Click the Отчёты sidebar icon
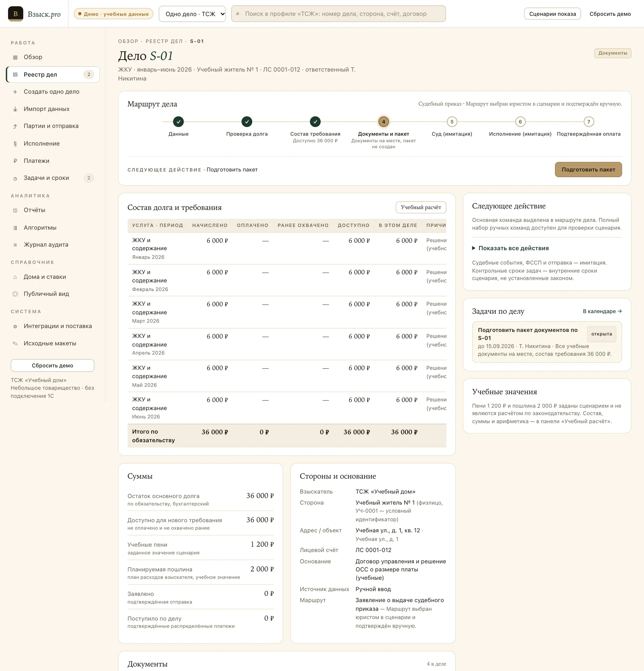 tap(15, 210)
